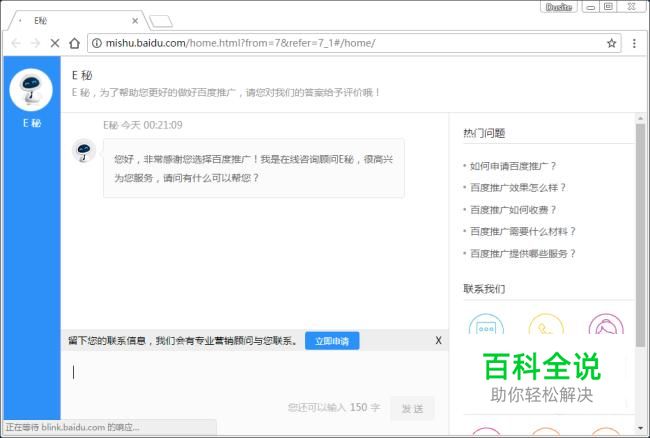
Task: Click the status bar blink.baidu.com text
Action: [x=73, y=427]
